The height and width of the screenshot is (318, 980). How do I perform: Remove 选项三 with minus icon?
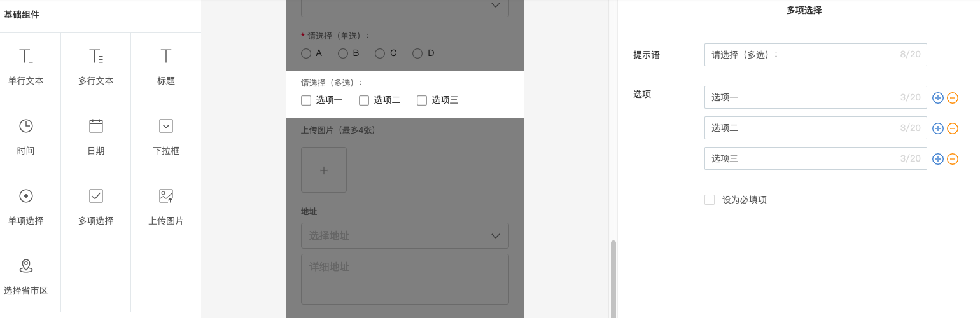(953, 159)
